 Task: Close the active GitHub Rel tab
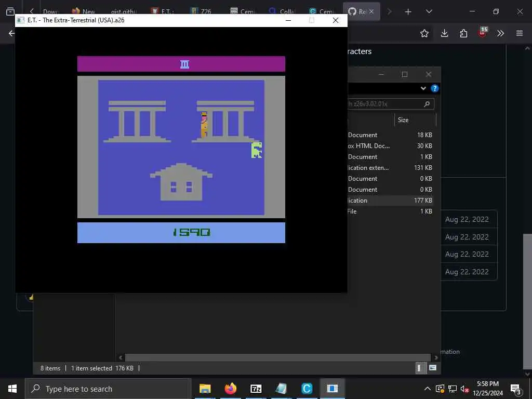pos(371,11)
